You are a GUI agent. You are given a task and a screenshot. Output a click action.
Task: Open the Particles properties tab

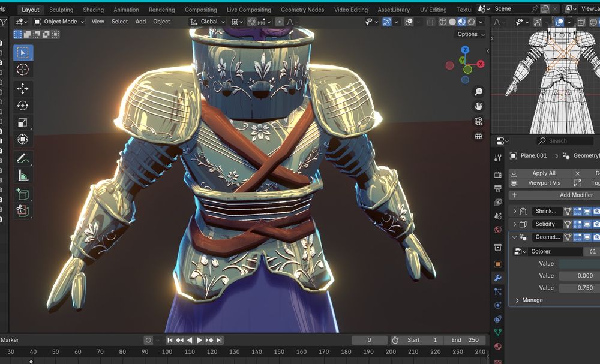click(x=498, y=291)
